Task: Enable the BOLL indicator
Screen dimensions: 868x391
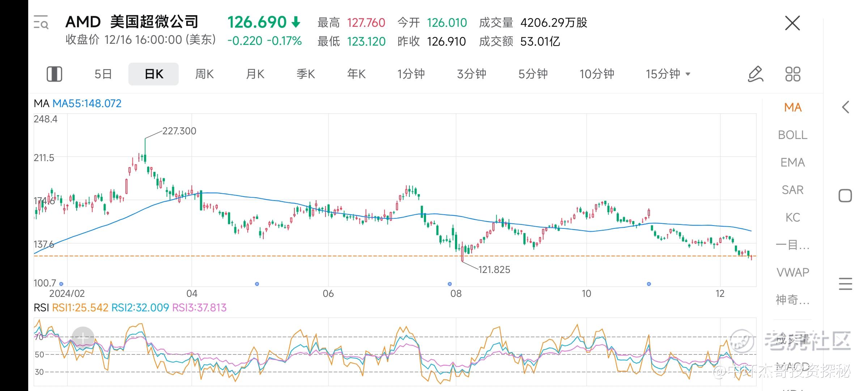Action: coord(792,135)
